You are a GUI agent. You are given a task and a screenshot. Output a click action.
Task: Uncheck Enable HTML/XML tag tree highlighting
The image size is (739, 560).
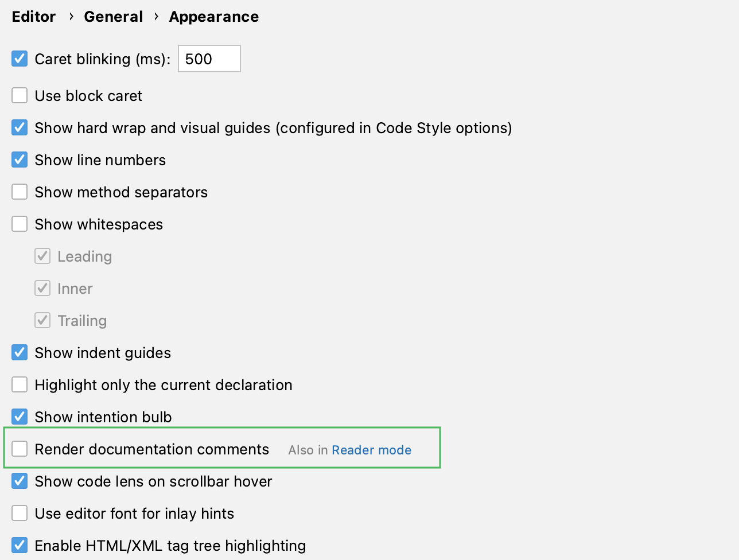coord(19,545)
